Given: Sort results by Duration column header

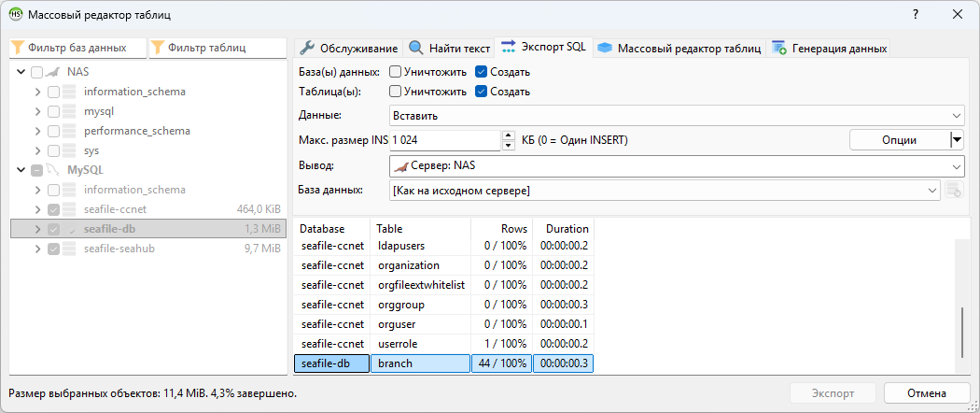Looking at the screenshot, I should [563, 228].
